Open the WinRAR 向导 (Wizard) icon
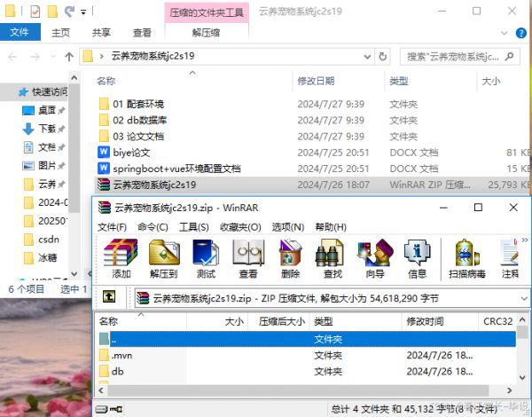532x417 pixels. coord(375,253)
